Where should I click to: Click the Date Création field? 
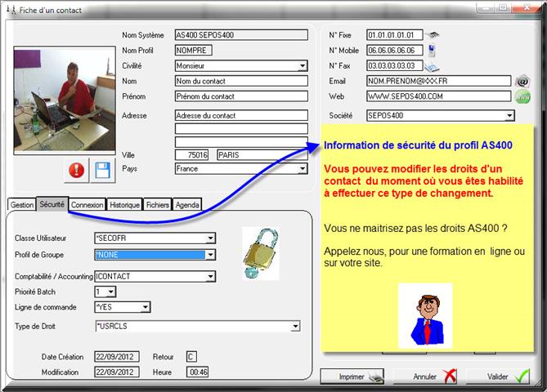117,357
